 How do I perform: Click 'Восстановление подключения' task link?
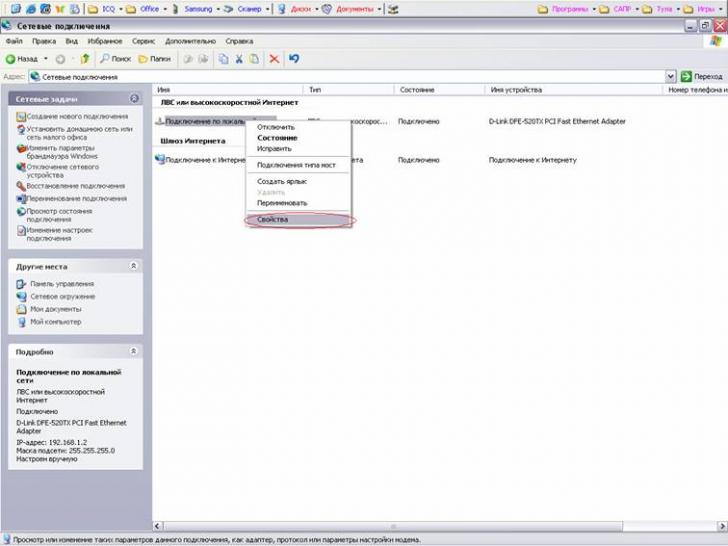[x=76, y=186]
